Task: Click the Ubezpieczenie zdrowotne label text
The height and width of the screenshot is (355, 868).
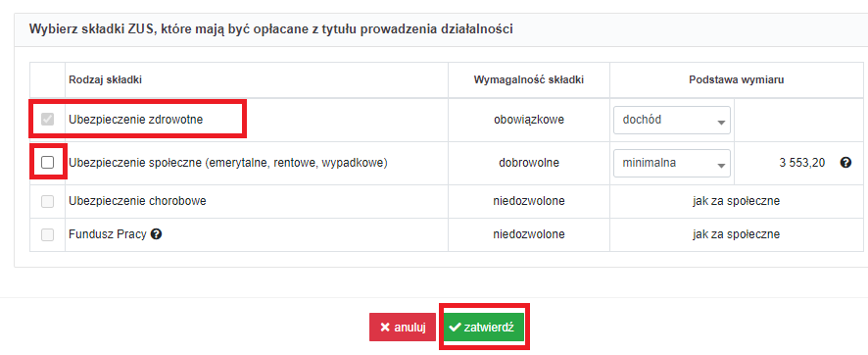Action: click(135, 120)
